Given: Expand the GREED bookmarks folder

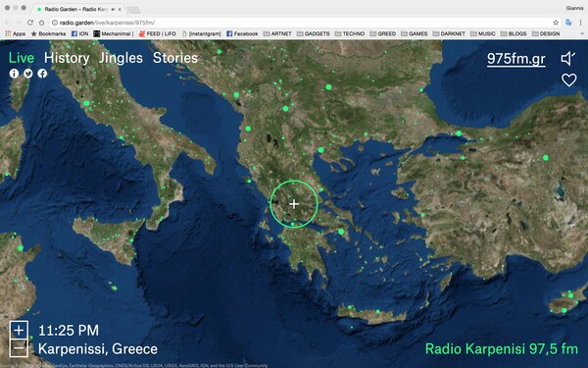Looking at the screenshot, I should [x=383, y=33].
